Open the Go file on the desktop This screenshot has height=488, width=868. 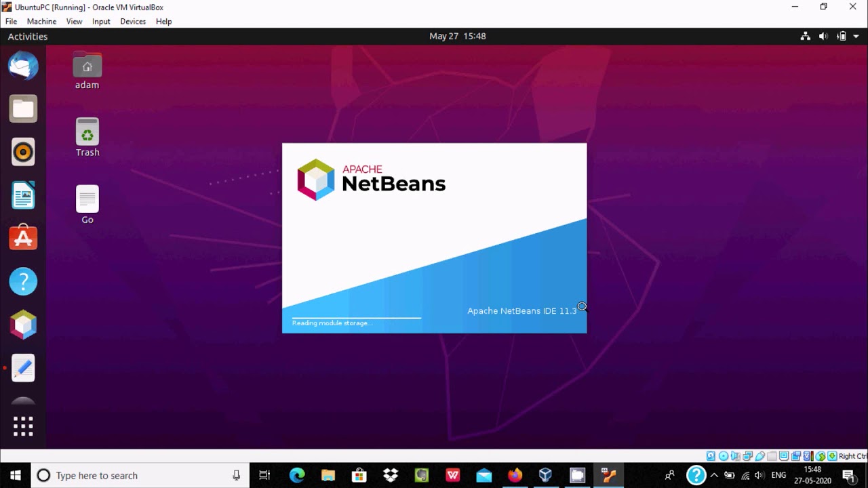[87, 205]
